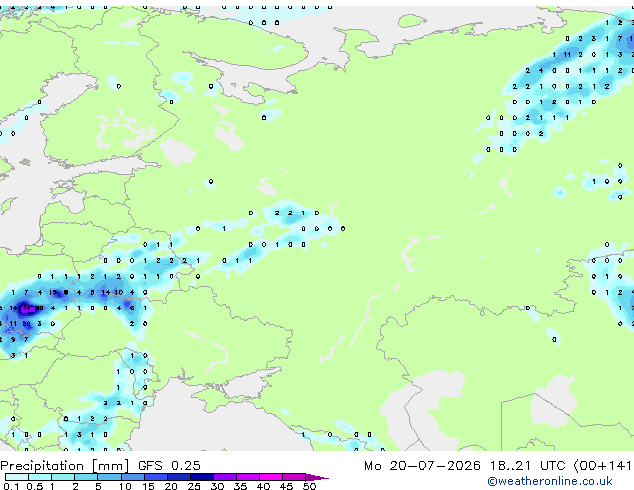Click the '36' peak precipitation value on map
Screen dimensions: 634x490
[26, 308]
